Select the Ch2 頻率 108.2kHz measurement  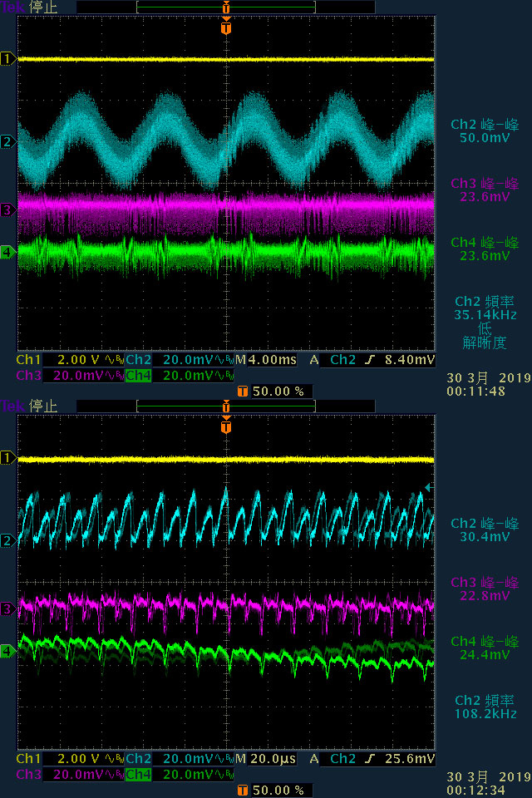(x=485, y=707)
